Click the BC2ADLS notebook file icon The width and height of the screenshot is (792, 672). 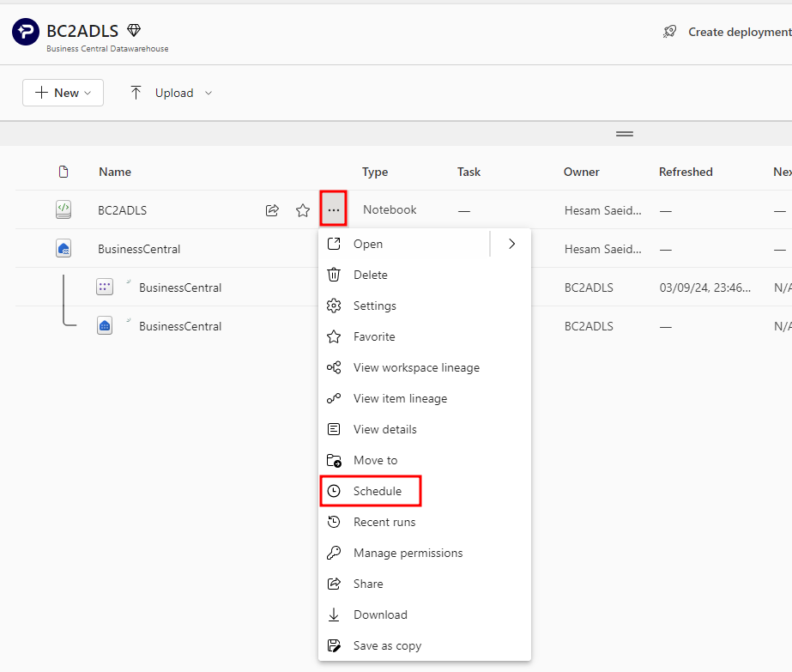tap(63, 209)
